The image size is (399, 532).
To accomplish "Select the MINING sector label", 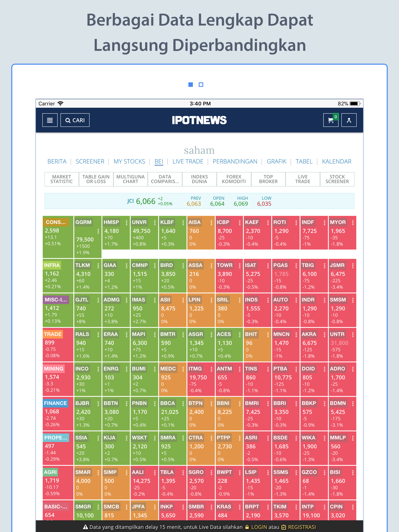I will 54,369.
